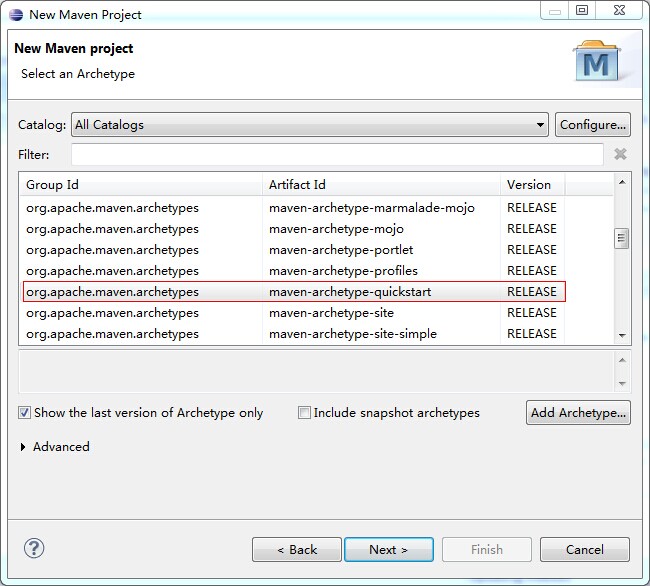Click in the Filter text field

pyautogui.click(x=337, y=155)
